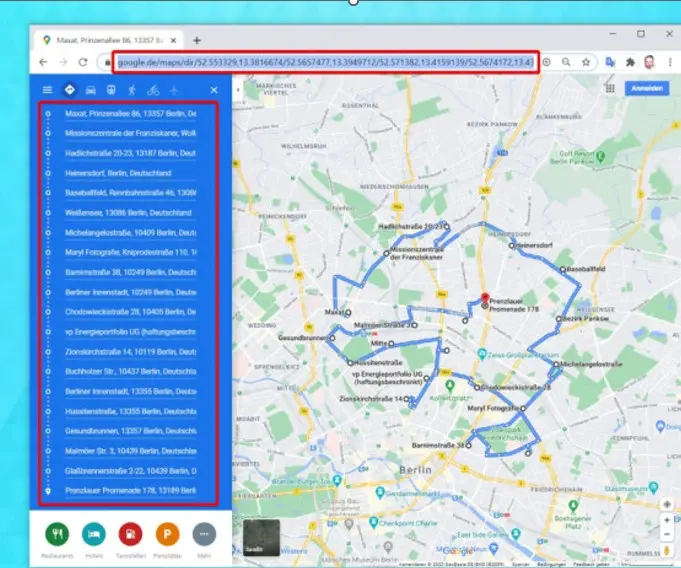
Task: Click the Zeiss-Großplanetarium map marker
Action: [481, 353]
